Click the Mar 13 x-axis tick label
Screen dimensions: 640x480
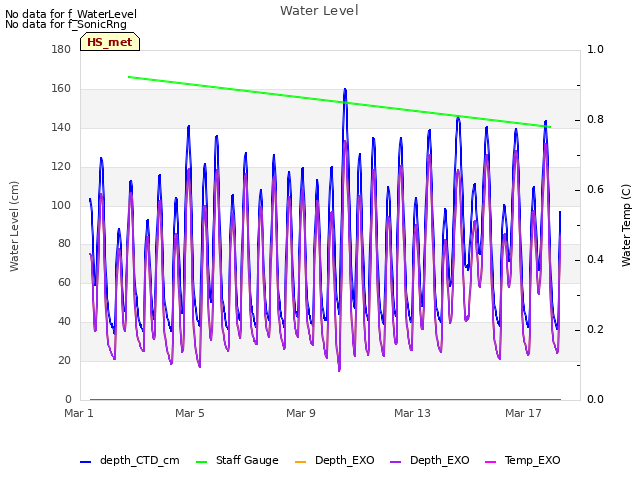point(412,413)
